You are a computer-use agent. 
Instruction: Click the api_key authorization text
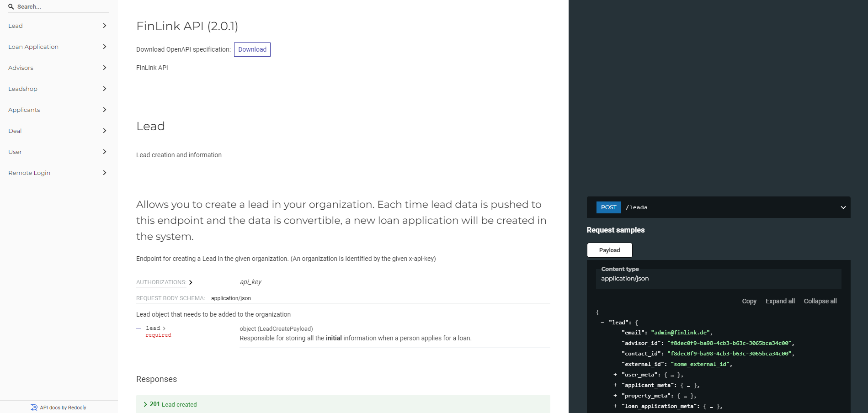coord(250,282)
